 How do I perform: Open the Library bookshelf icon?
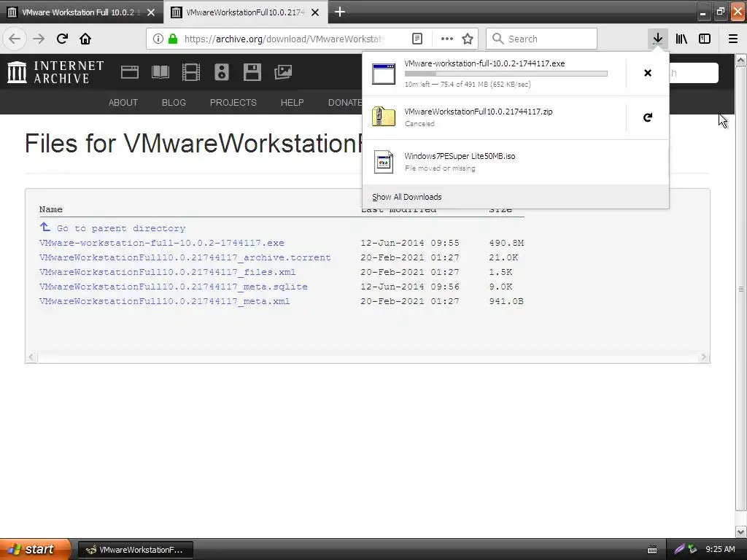[x=681, y=39]
